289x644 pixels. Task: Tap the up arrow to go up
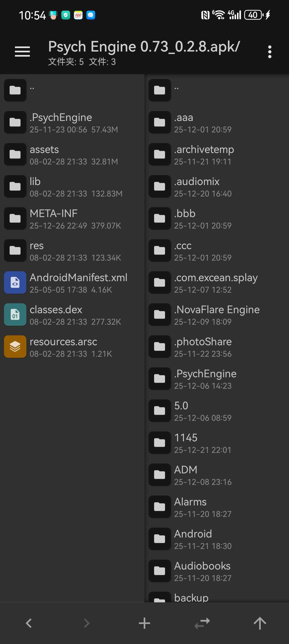[260, 623]
